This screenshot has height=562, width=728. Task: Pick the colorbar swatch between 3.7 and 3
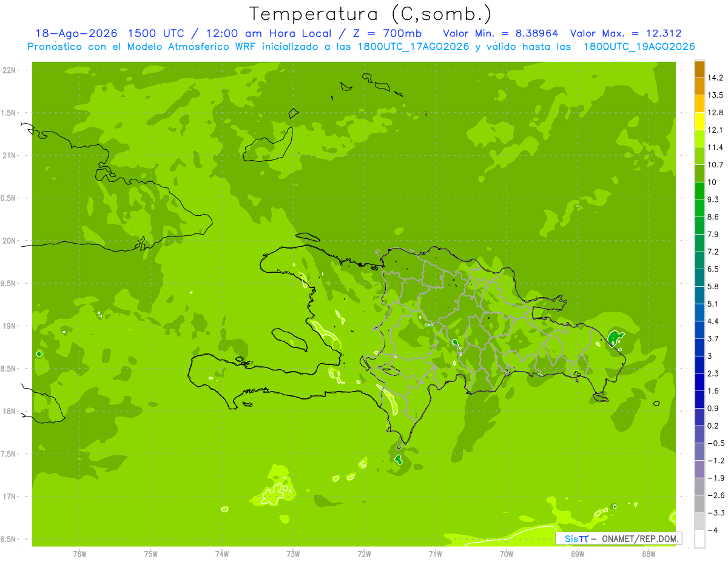tap(699, 347)
